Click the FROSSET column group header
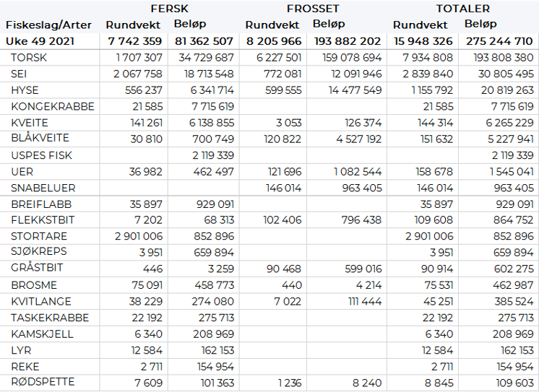Viewport: 539px width, 392px height. tap(312, 9)
